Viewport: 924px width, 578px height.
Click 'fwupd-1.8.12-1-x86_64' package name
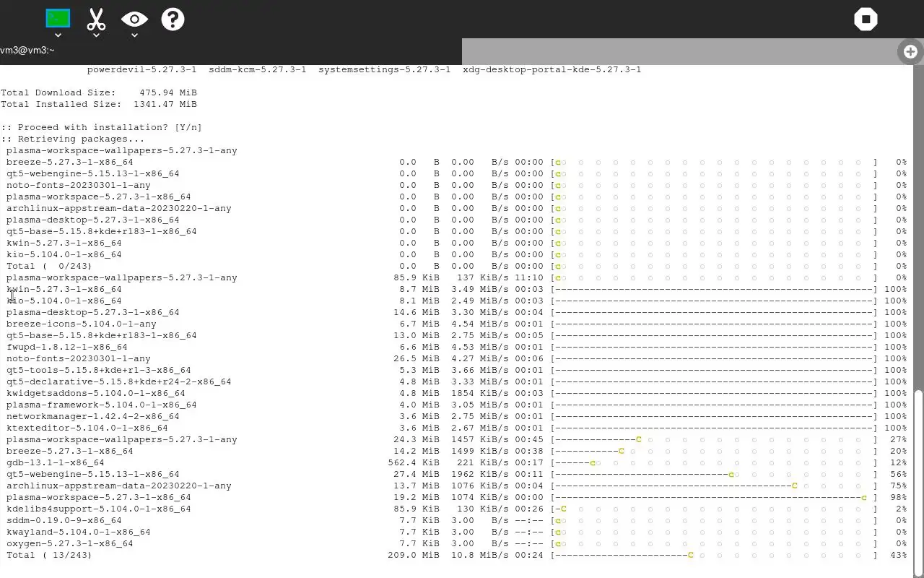67,347
